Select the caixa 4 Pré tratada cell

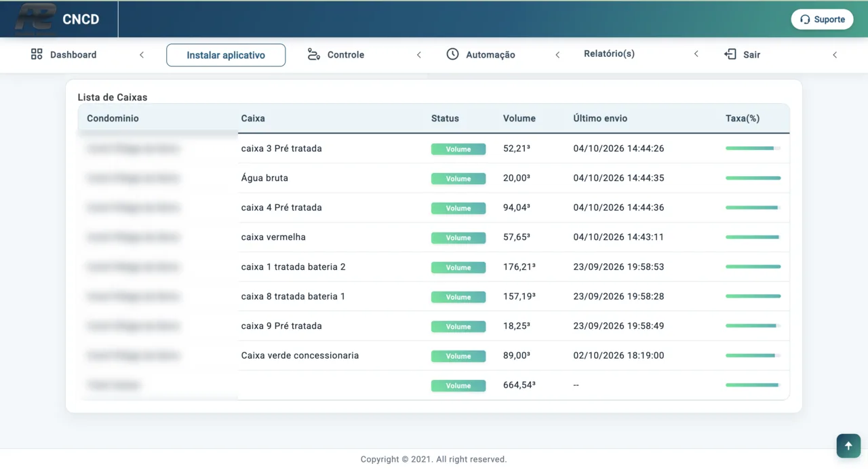[x=281, y=208]
